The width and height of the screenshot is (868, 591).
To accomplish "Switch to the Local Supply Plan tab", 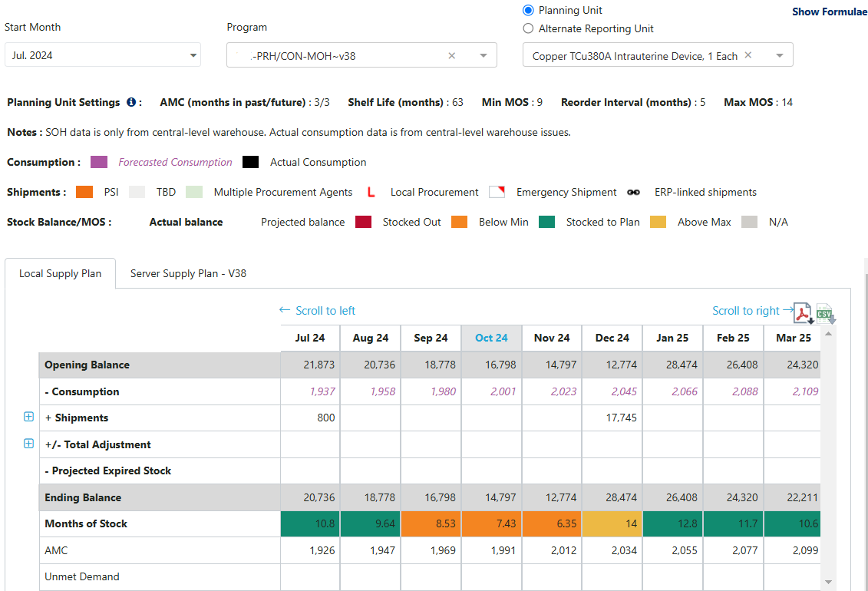I will pos(61,274).
